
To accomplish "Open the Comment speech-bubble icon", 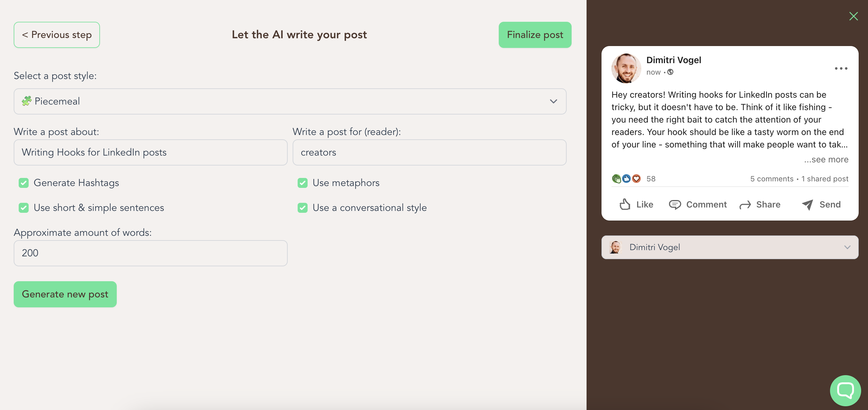I will pos(675,204).
